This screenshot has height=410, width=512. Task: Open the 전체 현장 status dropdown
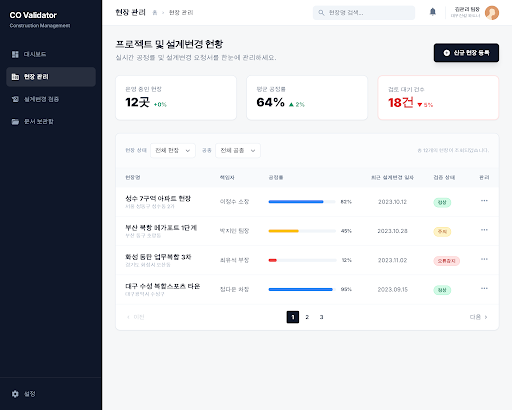coord(173,150)
